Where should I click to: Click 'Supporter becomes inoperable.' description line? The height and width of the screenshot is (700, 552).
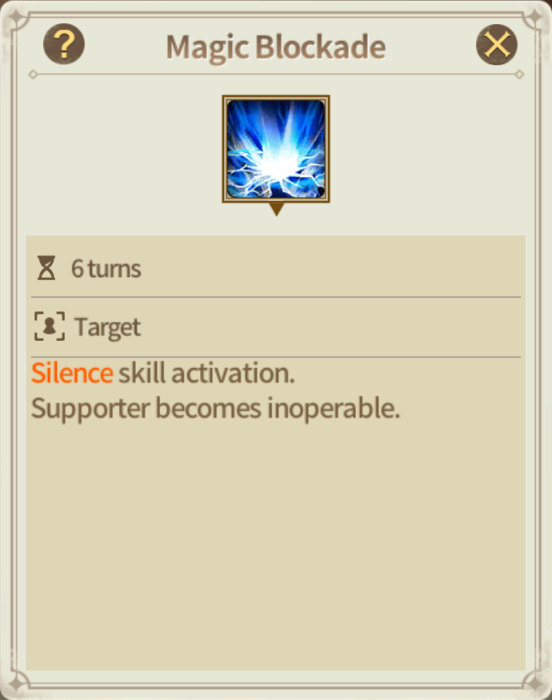point(216,409)
